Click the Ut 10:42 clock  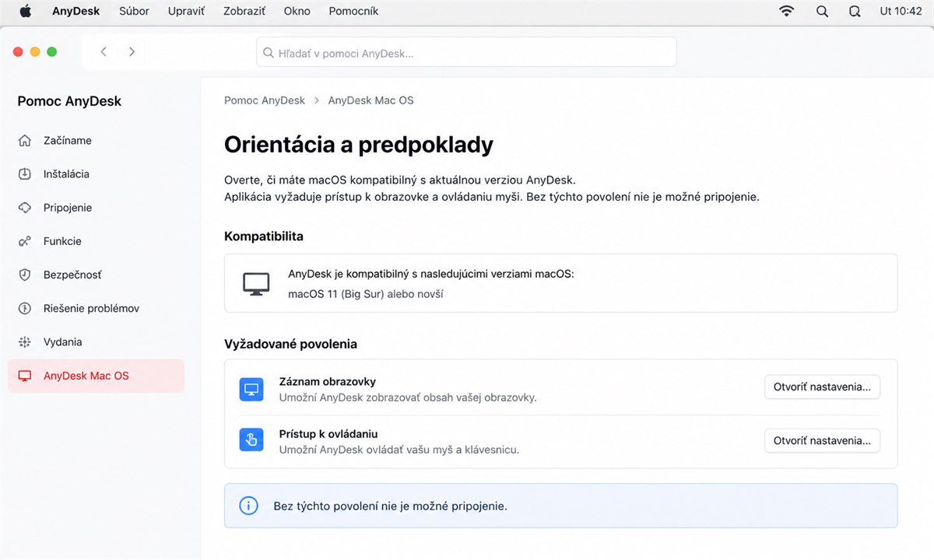click(x=901, y=11)
